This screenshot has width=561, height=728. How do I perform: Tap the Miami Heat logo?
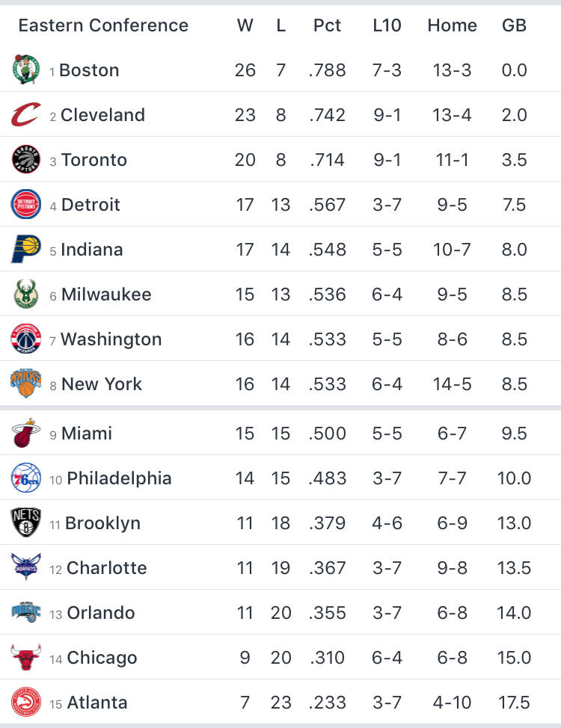coord(25,433)
